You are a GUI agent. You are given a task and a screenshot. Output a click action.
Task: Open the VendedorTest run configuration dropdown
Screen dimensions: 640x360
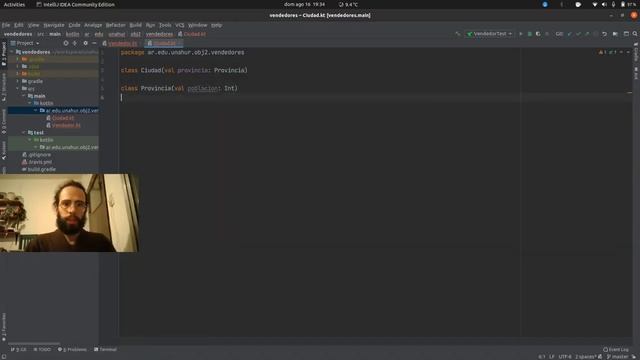489,34
